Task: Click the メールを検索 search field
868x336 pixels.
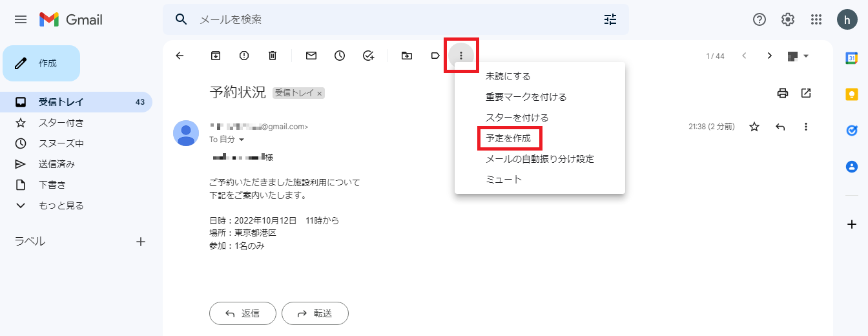Action: click(x=387, y=19)
